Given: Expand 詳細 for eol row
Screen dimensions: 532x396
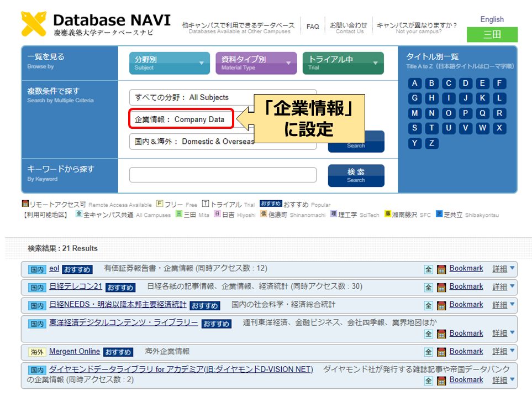Looking at the screenshot, I should [503, 269].
